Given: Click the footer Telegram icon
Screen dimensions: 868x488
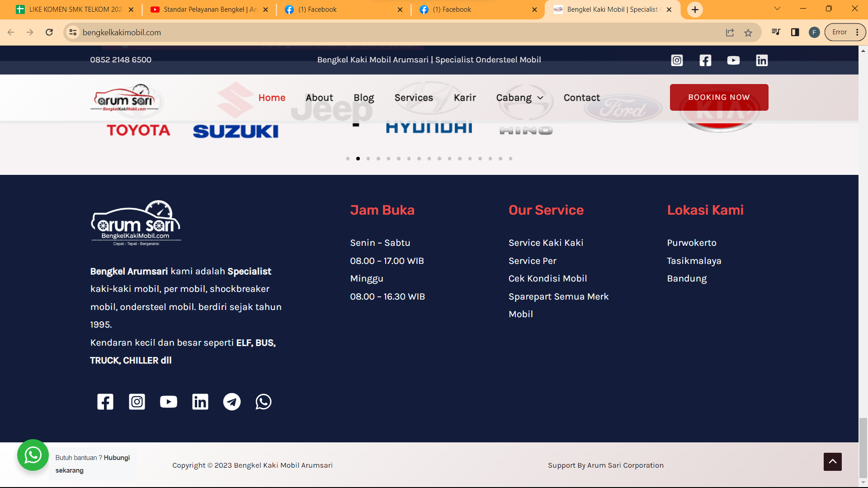Looking at the screenshot, I should (232, 402).
